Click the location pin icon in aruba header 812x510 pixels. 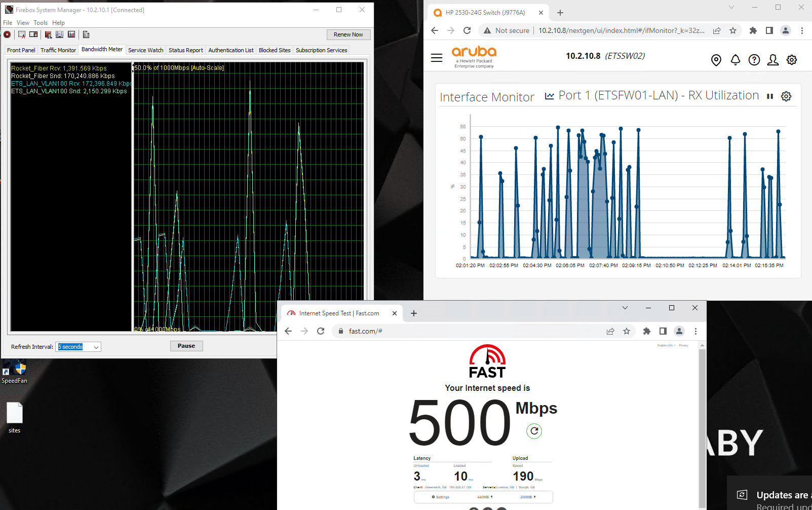click(x=716, y=60)
